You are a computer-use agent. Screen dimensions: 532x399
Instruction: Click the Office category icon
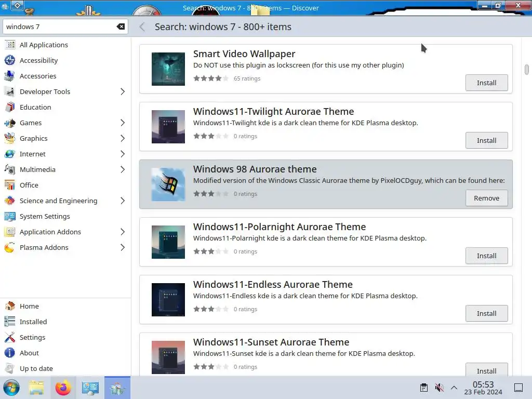(10, 185)
